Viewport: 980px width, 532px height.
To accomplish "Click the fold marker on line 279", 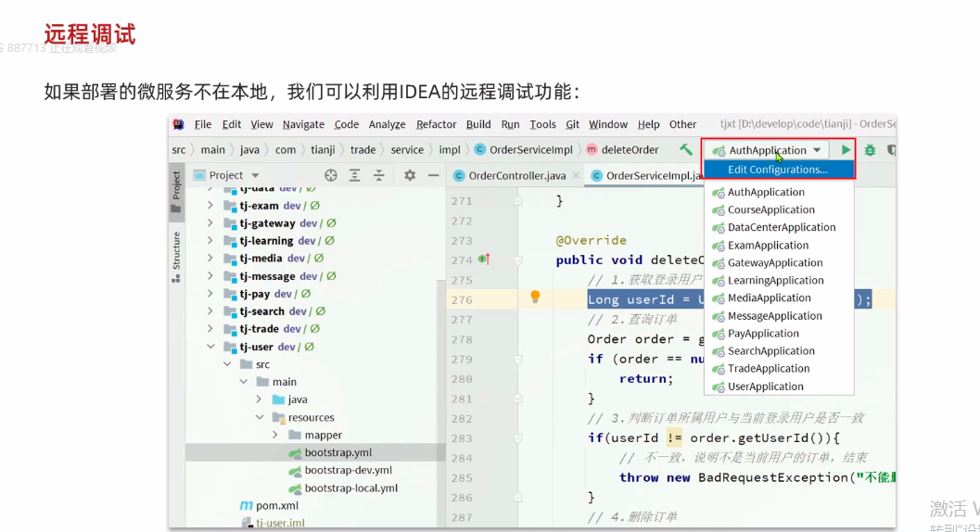I will (517, 360).
